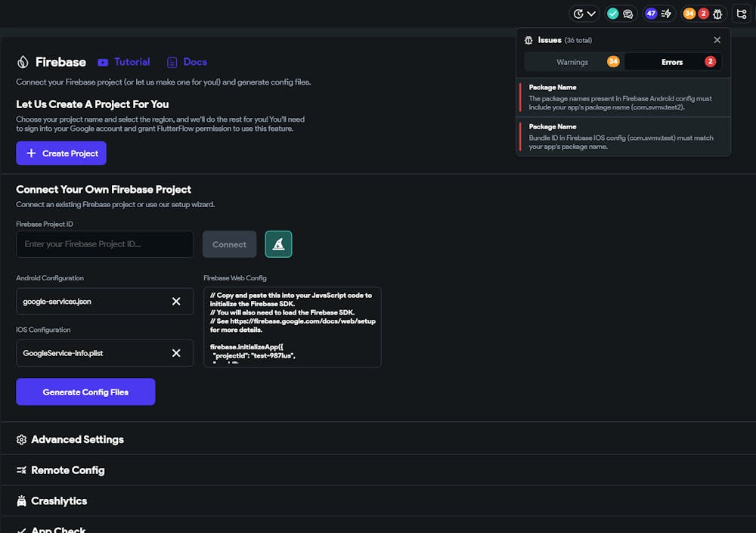Open the version history dropdown
This screenshot has height=533, width=756.
coord(585,14)
